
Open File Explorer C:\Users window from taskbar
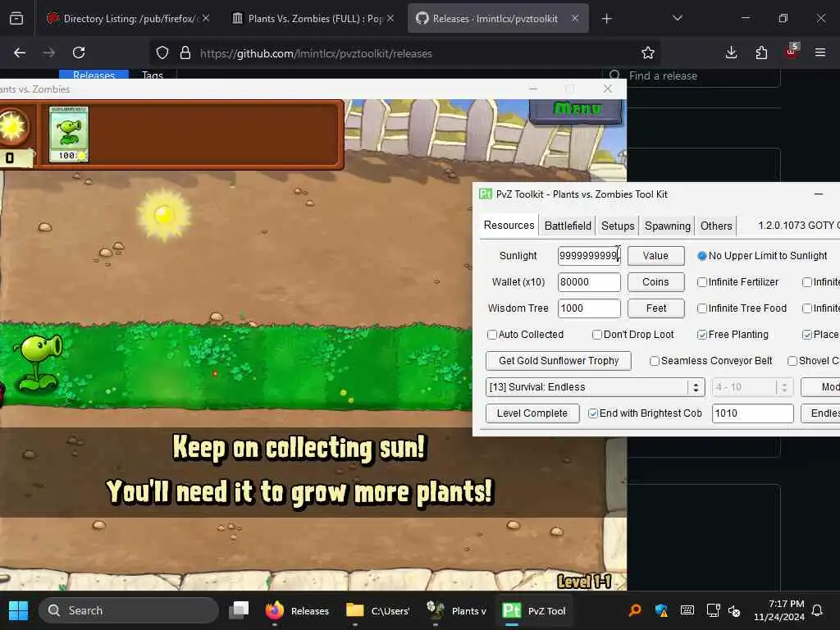tap(377, 610)
